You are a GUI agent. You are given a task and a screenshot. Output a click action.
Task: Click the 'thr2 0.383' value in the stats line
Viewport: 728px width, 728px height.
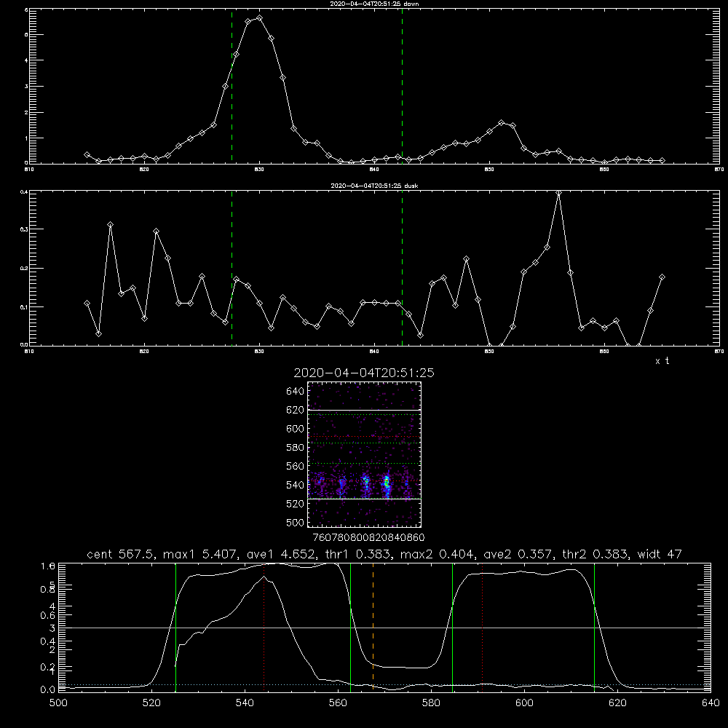(x=596, y=554)
